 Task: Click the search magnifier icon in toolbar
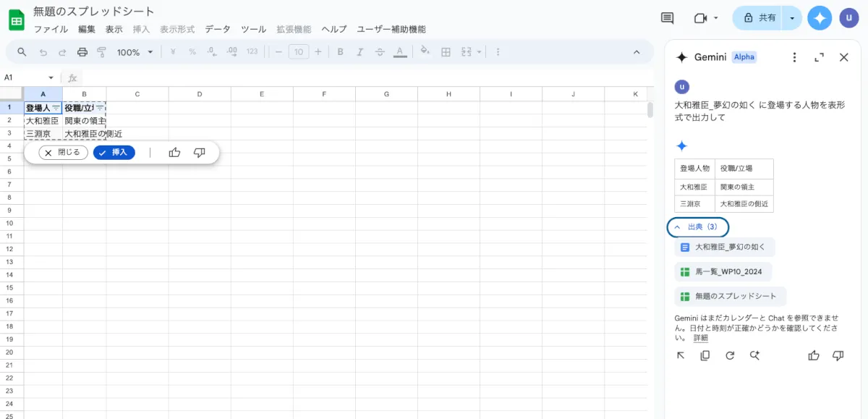(22, 52)
